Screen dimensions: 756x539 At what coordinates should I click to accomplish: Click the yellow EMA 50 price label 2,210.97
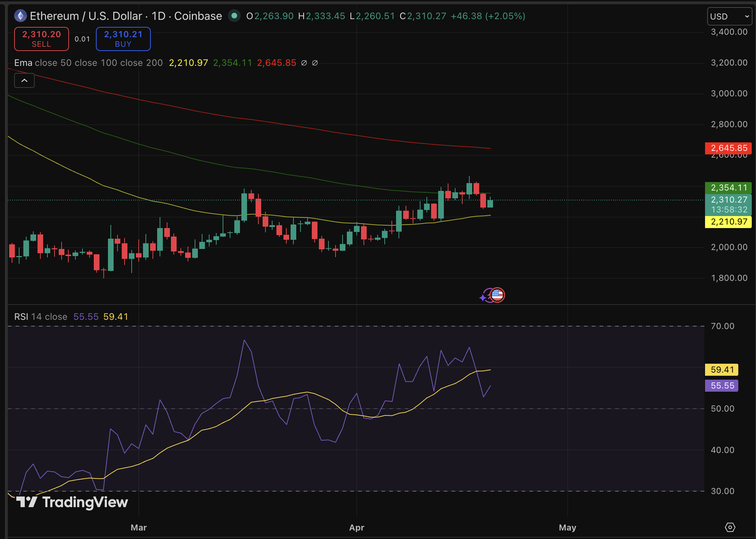728,222
